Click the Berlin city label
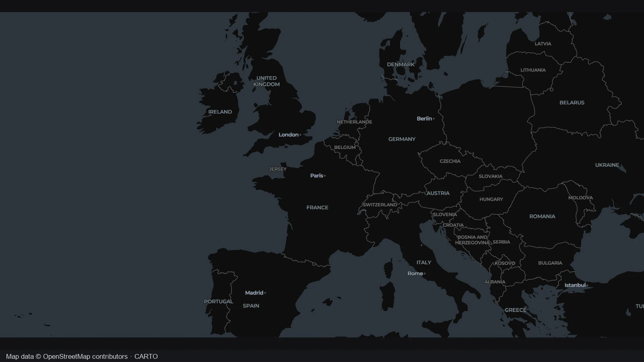 (424, 118)
